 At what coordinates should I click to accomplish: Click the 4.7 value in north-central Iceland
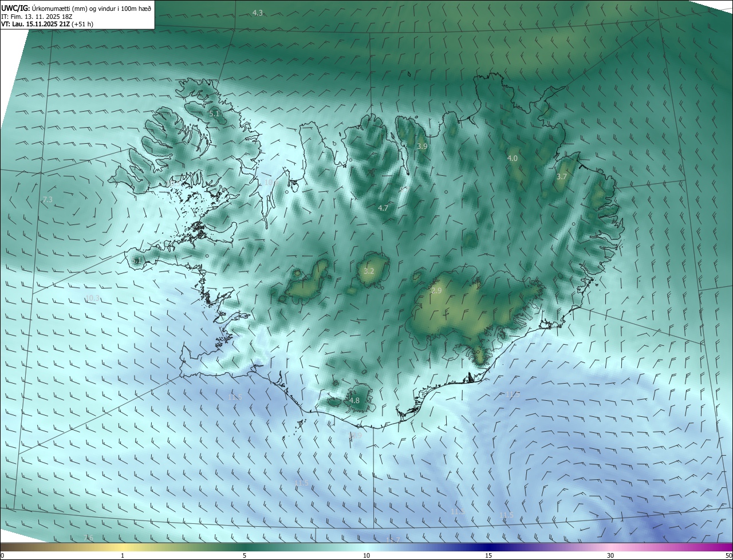pos(383,208)
